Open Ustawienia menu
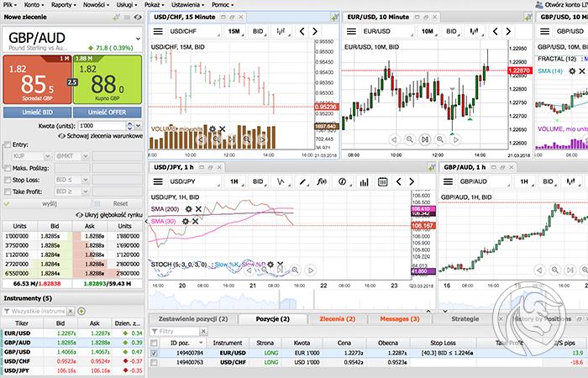Image resolution: width=588 pixels, height=378 pixels. [x=187, y=5]
